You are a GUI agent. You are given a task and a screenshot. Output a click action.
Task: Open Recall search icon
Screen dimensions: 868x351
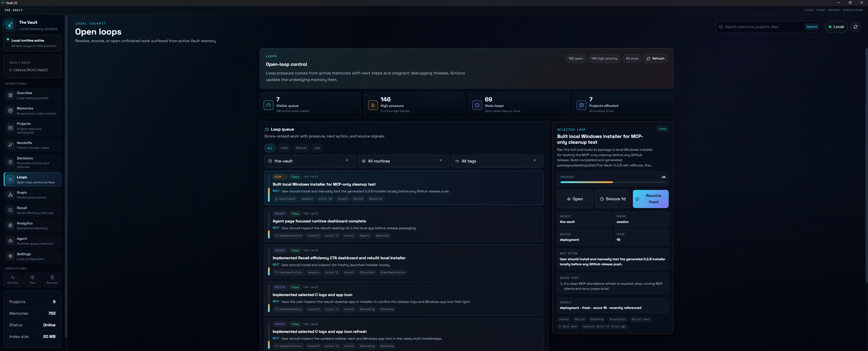coord(10,210)
